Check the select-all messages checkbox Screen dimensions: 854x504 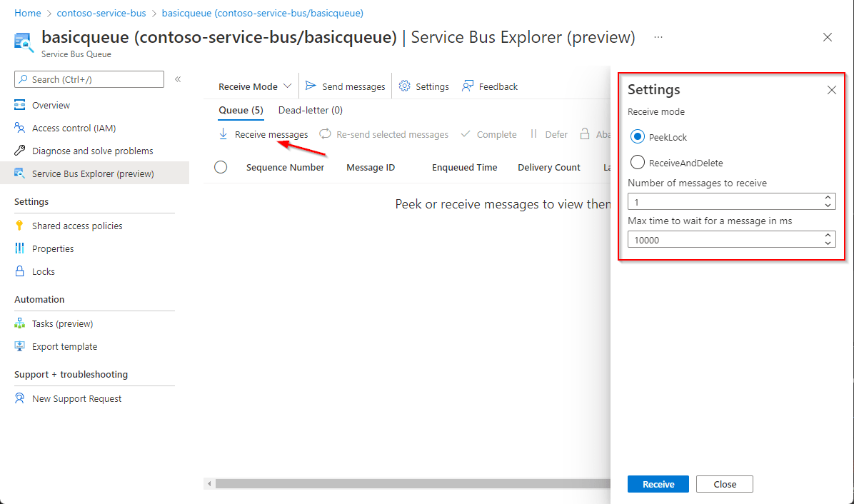tap(221, 167)
